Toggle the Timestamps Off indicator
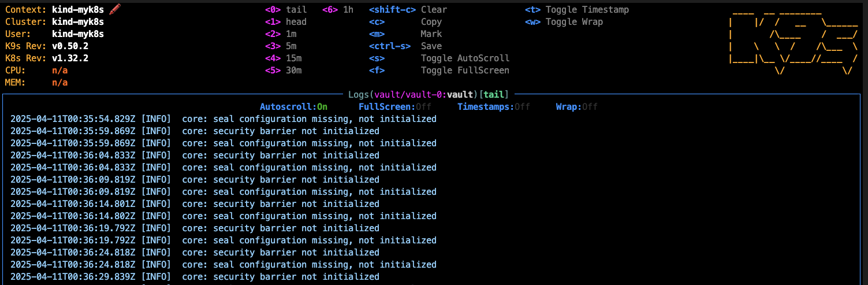This screenshot has width=868, height=285. 493,107
